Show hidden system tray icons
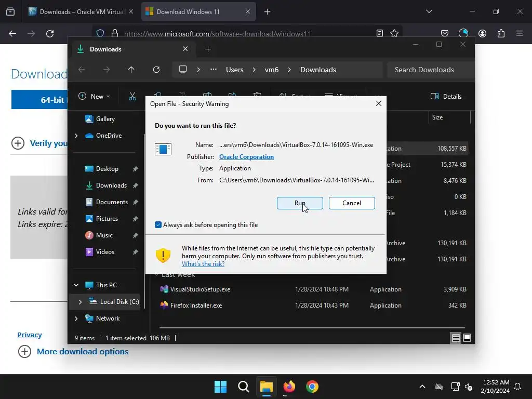Image resolution: width=532 pixels, height=399 pixels. tap(422, 387)
